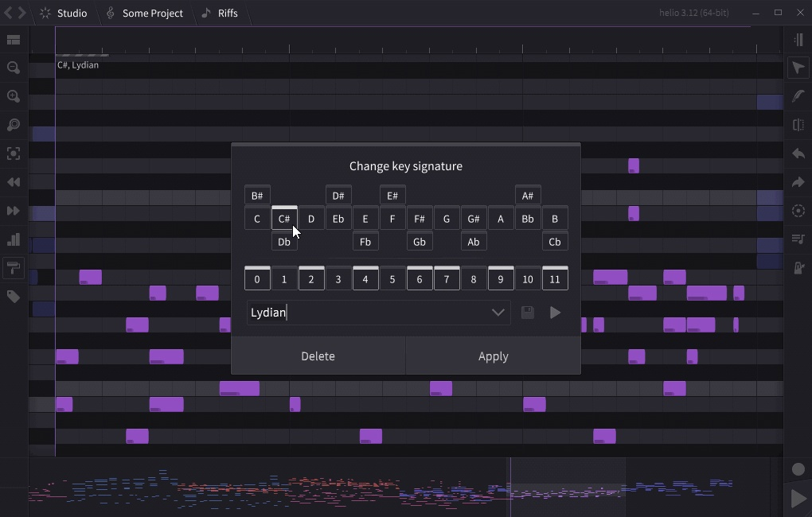The image size is (812, 517).
Task: Click the dotted circle icon in right sidebar
Action: (x=798, y=211)
